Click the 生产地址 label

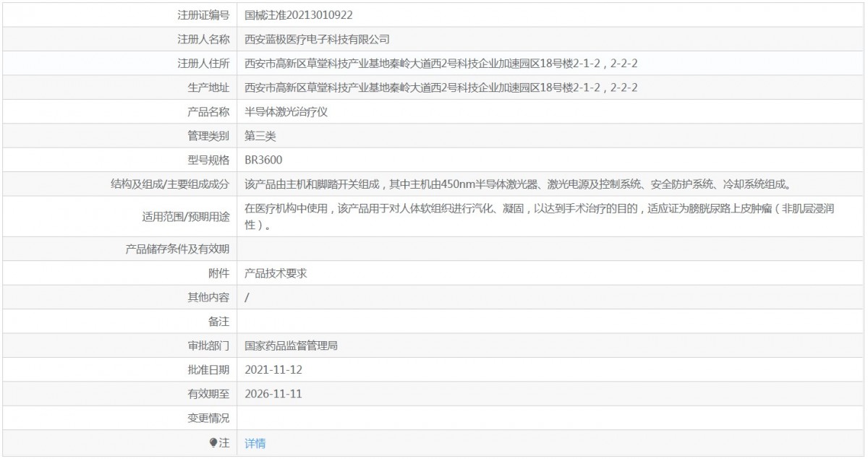[208, 87]
